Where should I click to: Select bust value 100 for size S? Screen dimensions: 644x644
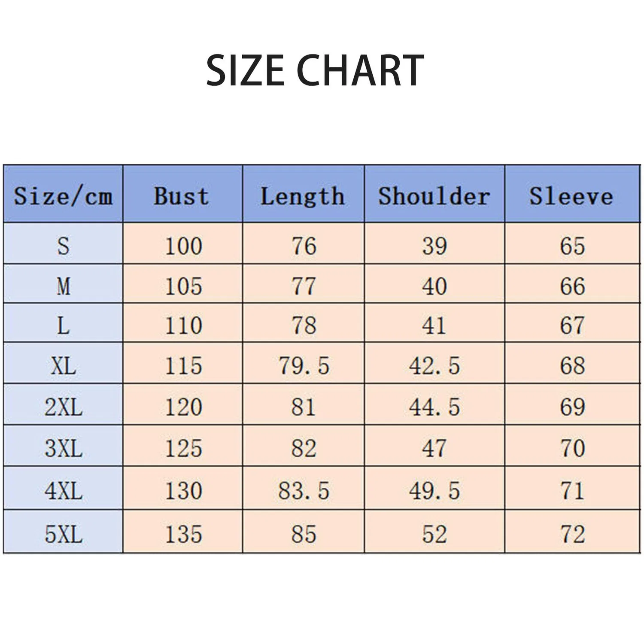(x=183, y=246)
